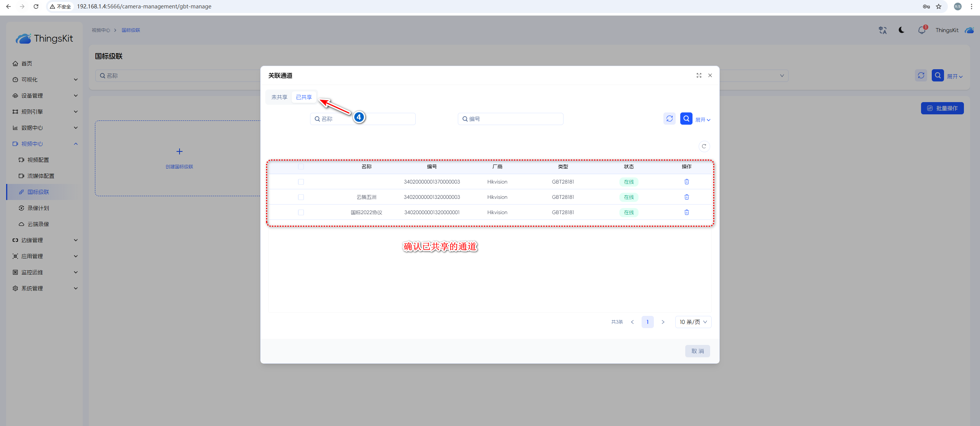Expand the 设备管理 sidebar menu
The width and height of the screenshot is (980, 426).
pos(44,96)
